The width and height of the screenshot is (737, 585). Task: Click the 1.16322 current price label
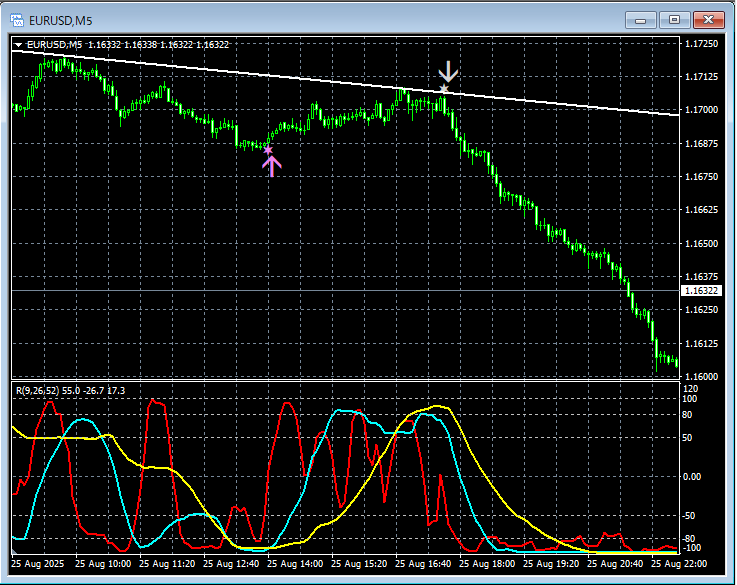click(x=700, y=290)
